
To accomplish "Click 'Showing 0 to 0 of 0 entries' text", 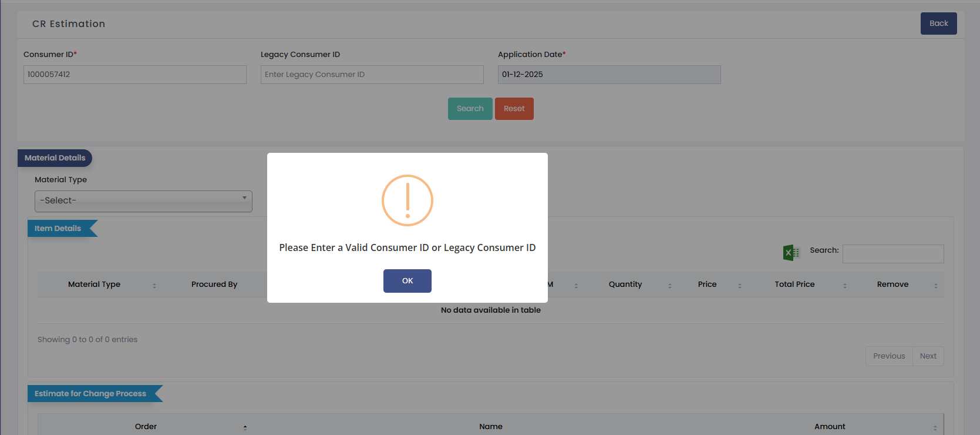I will pyautogui.click(x=87, y=340).
